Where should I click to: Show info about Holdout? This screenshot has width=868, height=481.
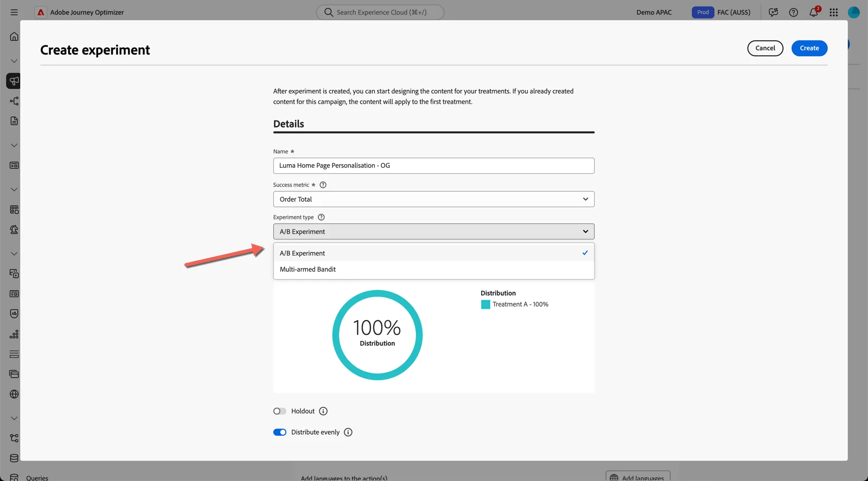click(323, 411)
